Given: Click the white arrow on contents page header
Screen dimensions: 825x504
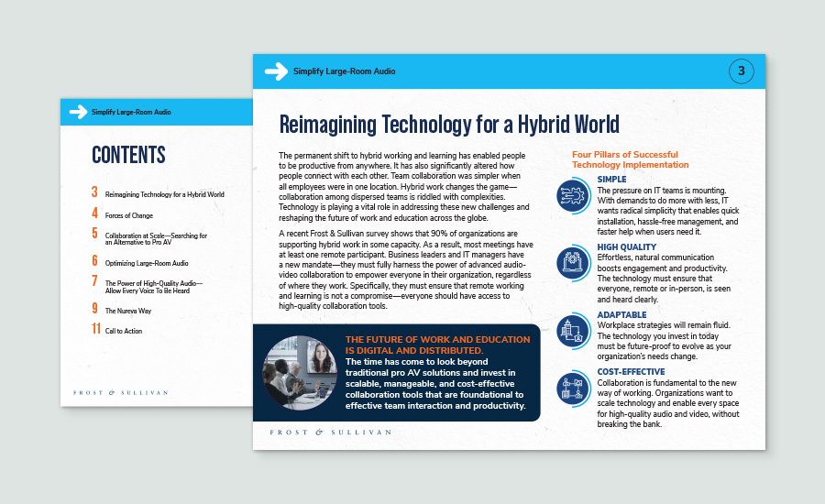Looking at the screenshot, I should tap(78, 113).
